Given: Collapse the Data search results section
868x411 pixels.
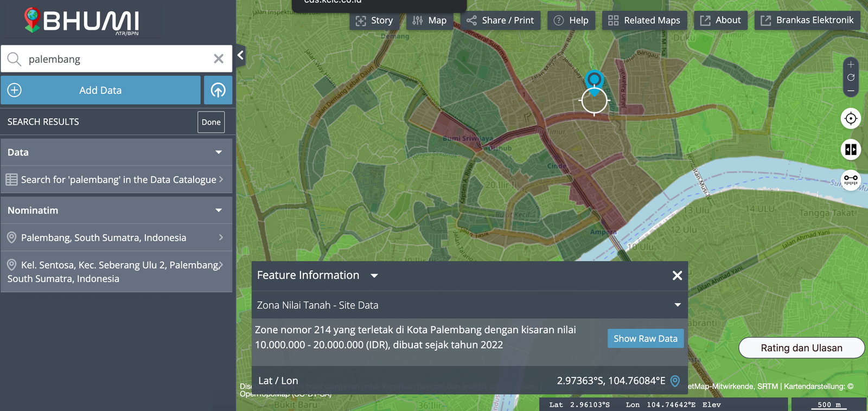Looking at the screenshot, I should (x=219, y=152).
